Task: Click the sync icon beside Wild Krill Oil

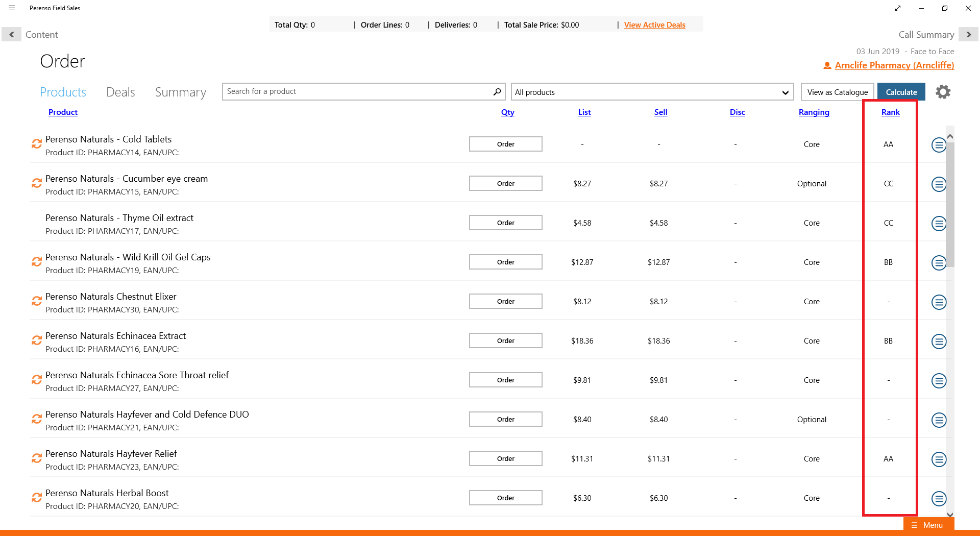Action: point(36,262)
